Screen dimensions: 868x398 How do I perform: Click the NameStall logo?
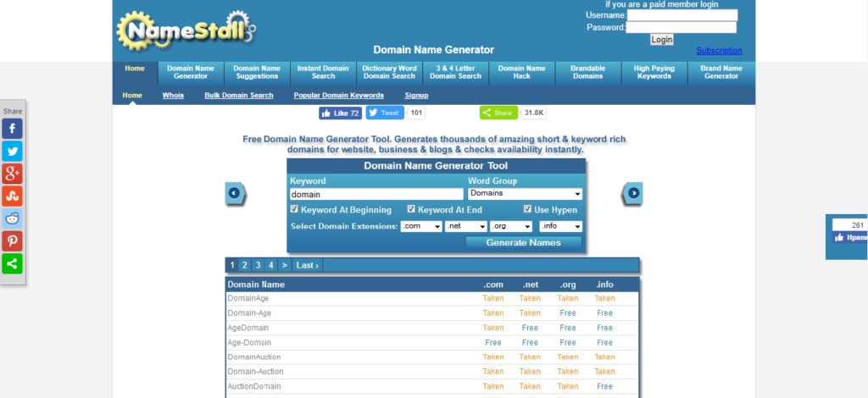[x=186, y=30]
